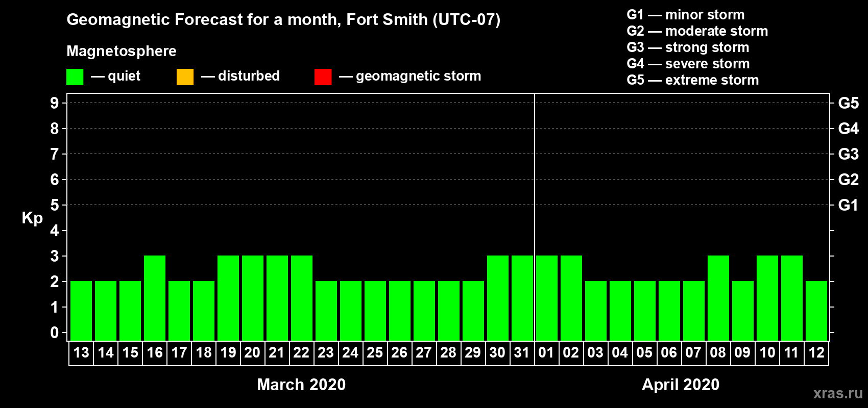Select the bar for April 07
This screenshot has height=408, width=868.
[694, 311]
